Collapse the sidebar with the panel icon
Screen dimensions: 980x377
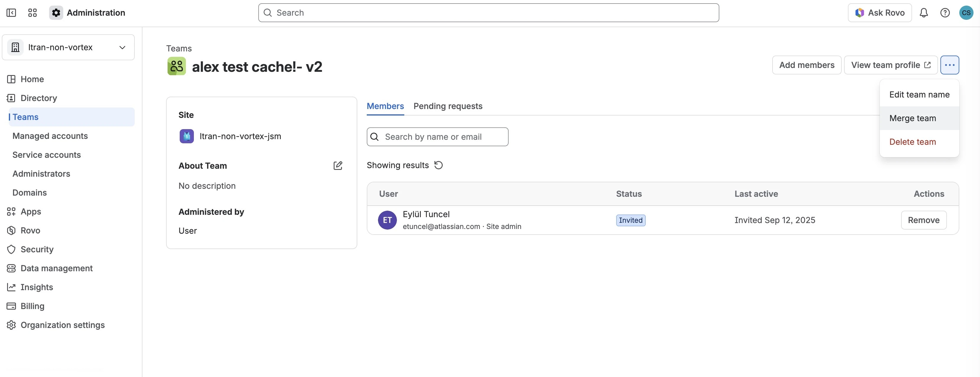tap(12, 12)
